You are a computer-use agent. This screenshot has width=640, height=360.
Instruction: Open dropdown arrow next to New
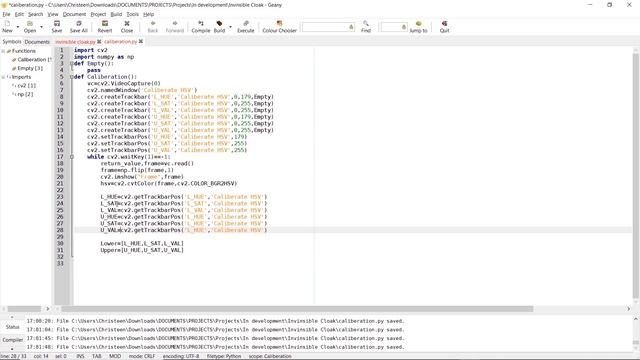(18, 27)
